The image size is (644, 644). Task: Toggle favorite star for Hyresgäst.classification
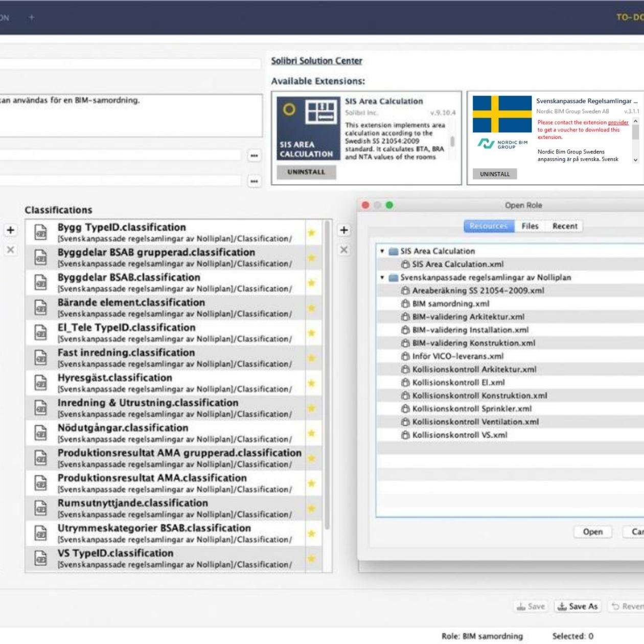(x=311, y=383)
